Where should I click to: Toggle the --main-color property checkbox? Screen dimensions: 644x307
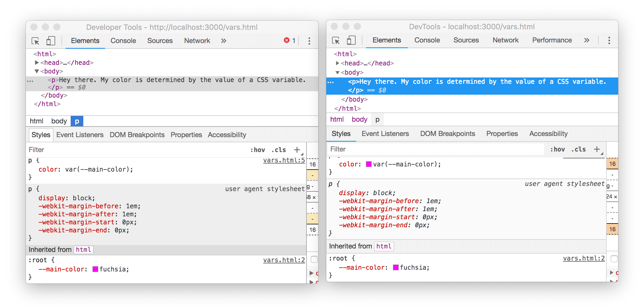tap(614, 259)
